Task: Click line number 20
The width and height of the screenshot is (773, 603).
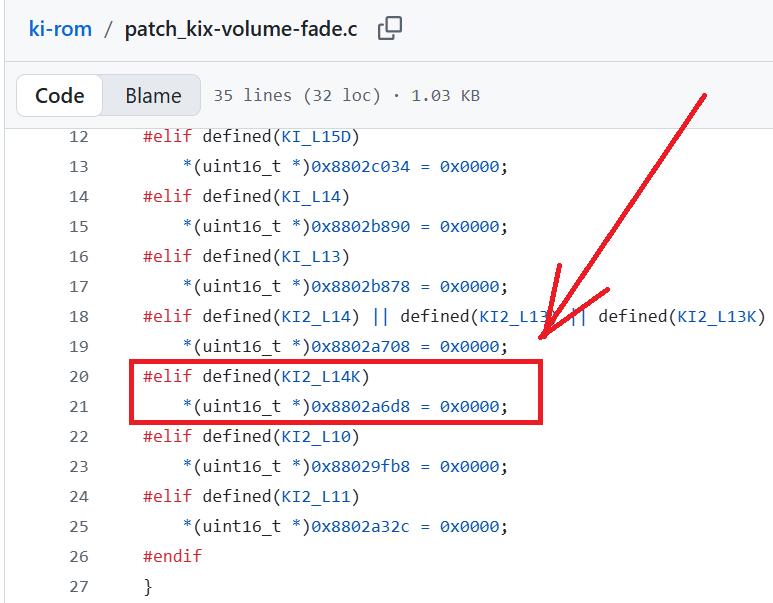Action: point(78,377)
